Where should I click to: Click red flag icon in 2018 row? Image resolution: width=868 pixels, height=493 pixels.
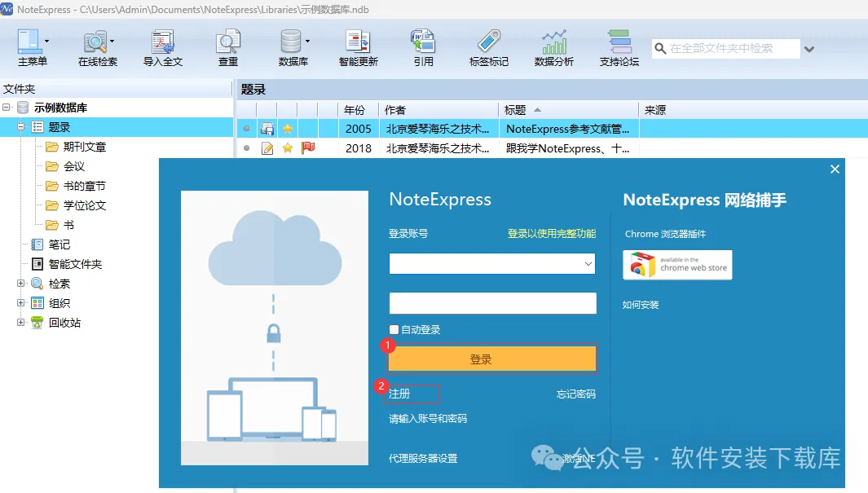[308, 147]
